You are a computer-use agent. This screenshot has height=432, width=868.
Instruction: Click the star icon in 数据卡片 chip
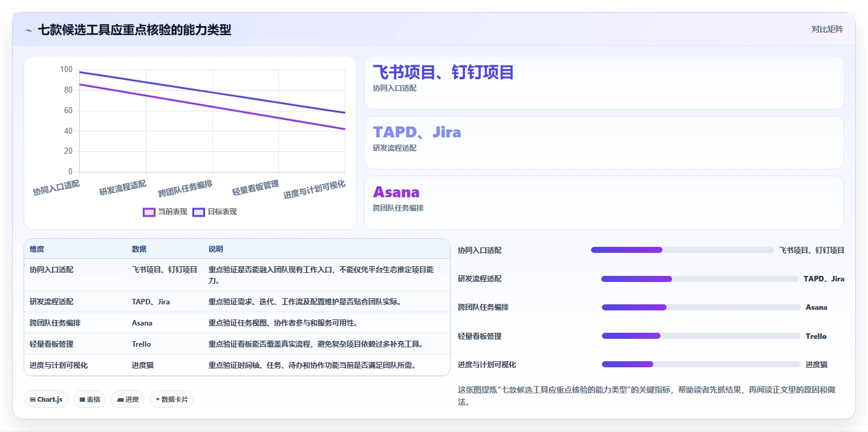pos(157,399)
